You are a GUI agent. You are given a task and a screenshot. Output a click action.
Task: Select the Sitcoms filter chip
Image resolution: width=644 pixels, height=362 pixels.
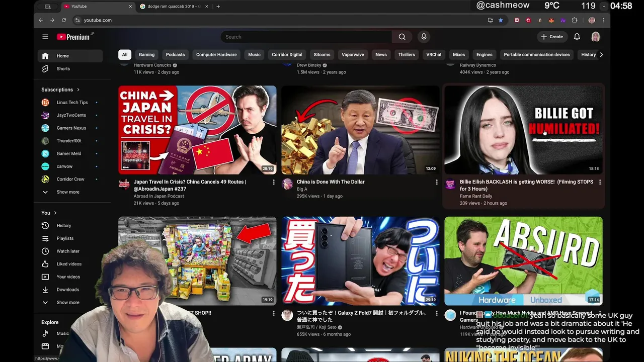click(x=322, y=55)
